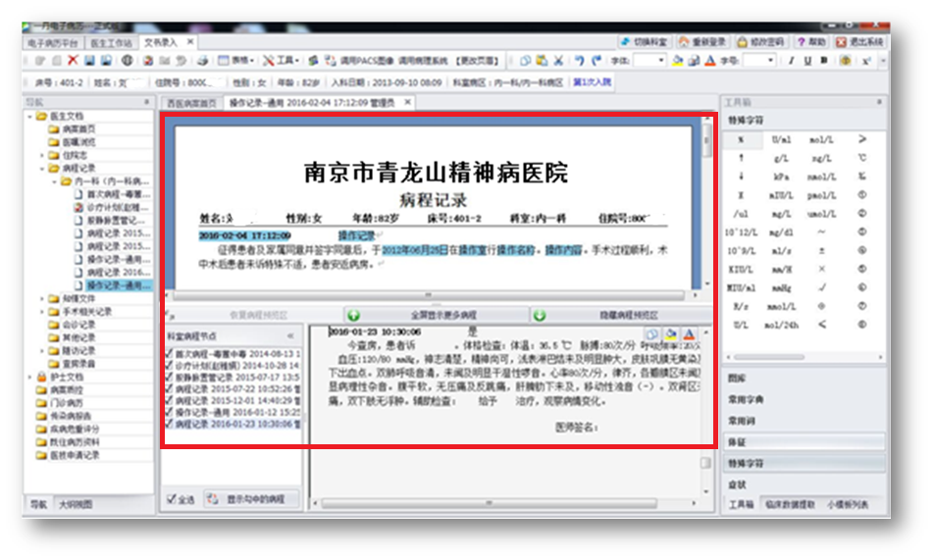Switch to the 医生工作站 tab

[x=112, y=42]
